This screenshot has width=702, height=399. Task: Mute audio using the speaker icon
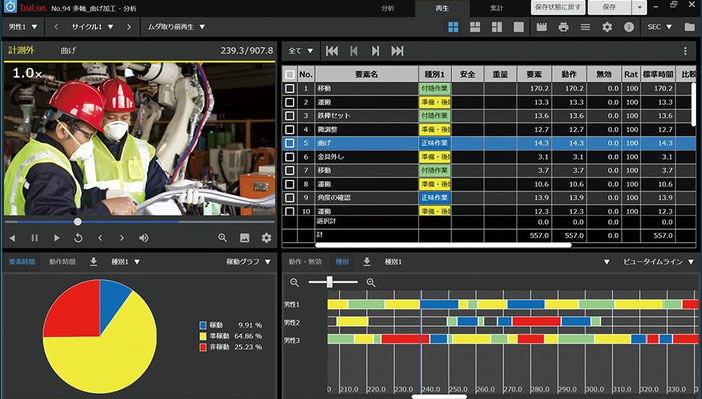[144, 238]
